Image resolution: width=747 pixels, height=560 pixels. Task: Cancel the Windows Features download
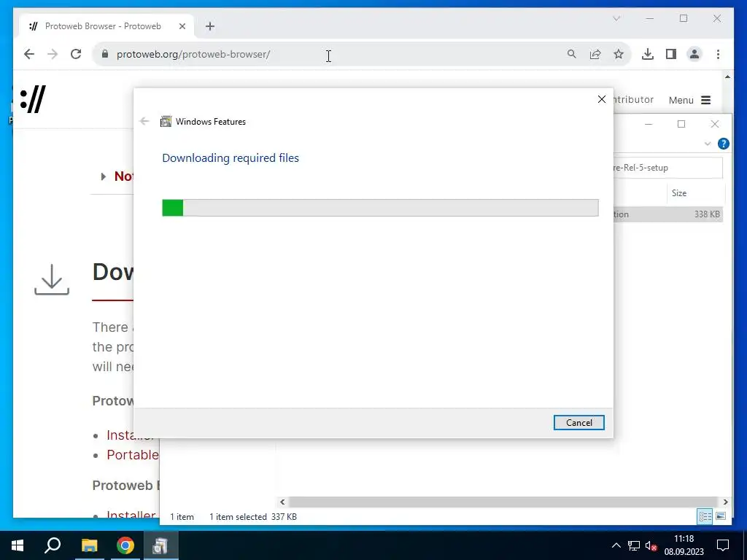578,422
